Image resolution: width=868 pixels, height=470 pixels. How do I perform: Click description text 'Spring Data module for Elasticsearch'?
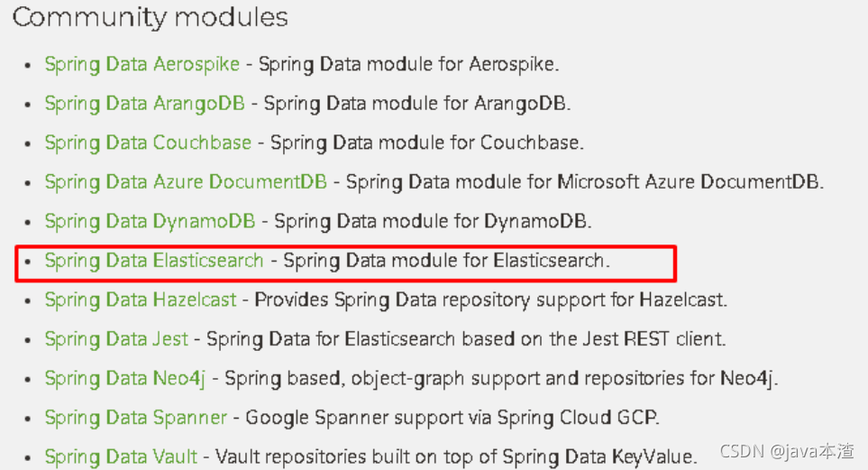pyautogui.click(x=447, y=261)
